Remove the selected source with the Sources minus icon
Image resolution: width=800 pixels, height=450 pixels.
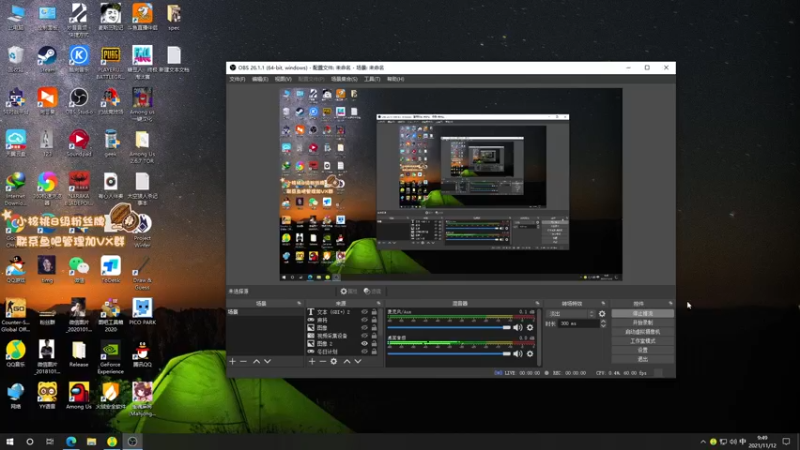(x=322, y=361)
